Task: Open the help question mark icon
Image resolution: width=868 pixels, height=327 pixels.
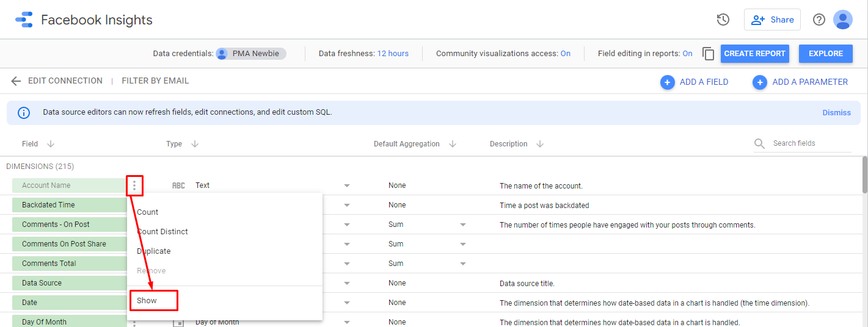Action: tap(819, 20)
